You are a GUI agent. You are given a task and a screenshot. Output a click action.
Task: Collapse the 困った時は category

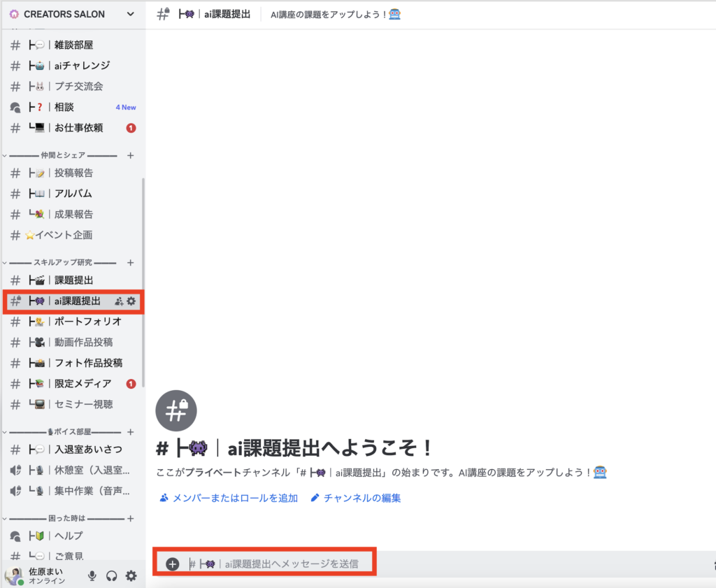pos(64,519)
